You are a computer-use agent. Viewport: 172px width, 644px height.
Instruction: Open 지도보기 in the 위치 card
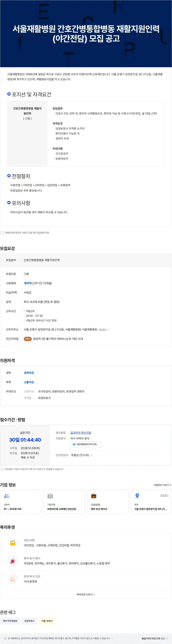[164, 495]
